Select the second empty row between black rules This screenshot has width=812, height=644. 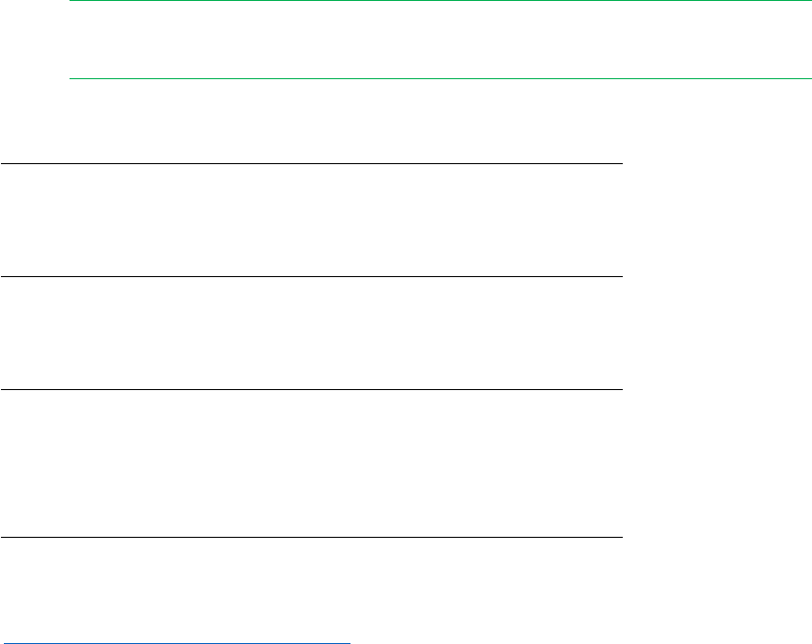click(311, 333)
